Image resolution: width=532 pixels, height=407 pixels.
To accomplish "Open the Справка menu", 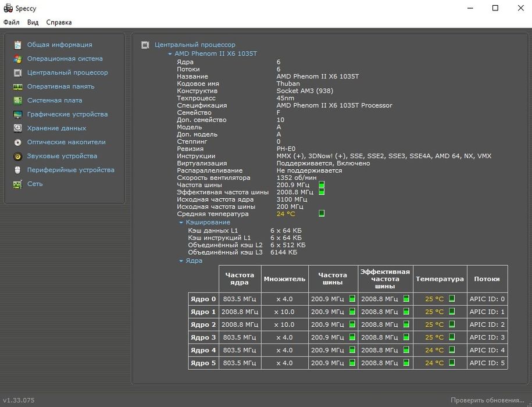I will 59,22.
